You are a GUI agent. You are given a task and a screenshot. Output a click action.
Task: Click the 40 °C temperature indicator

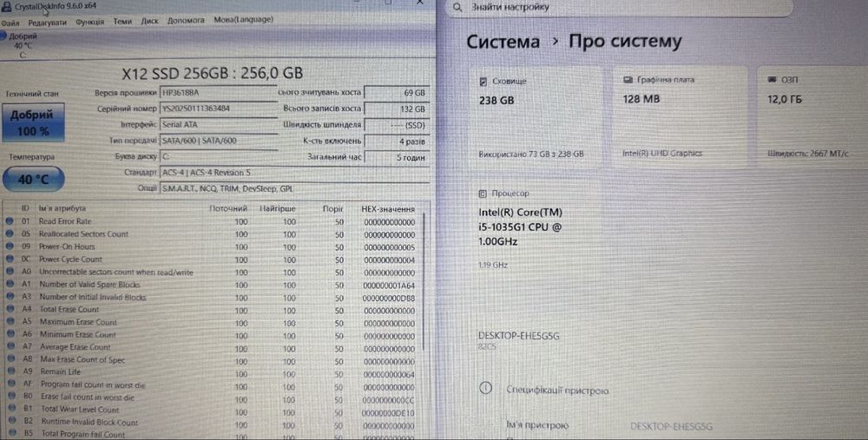click(33, 180)
